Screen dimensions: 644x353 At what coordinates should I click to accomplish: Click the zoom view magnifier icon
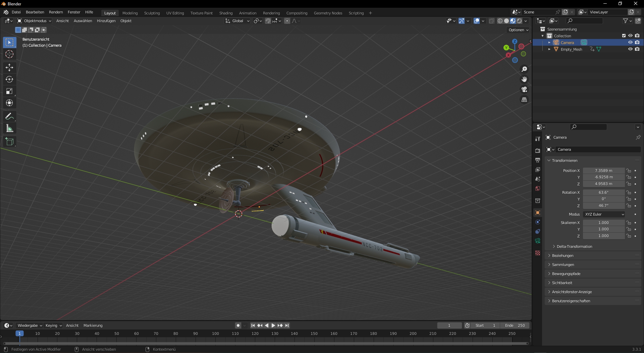pyautogui.click(x=524, y=69)
